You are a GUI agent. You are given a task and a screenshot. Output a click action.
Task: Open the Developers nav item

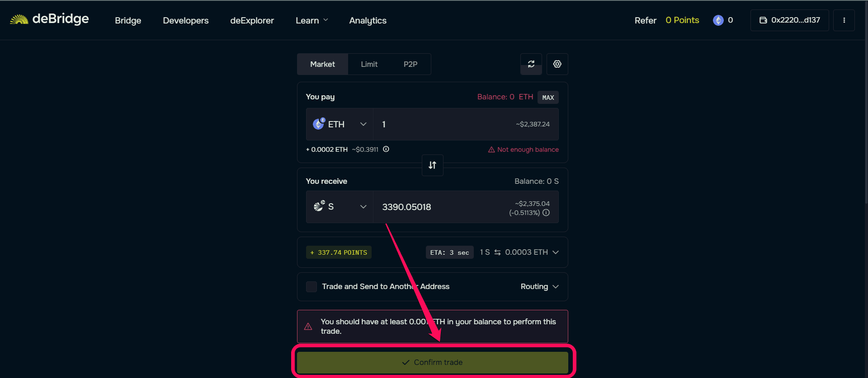click(186, 20)
